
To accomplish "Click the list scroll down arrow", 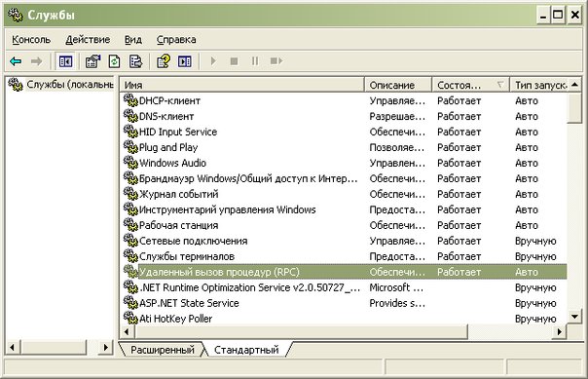I will point(574,317).
